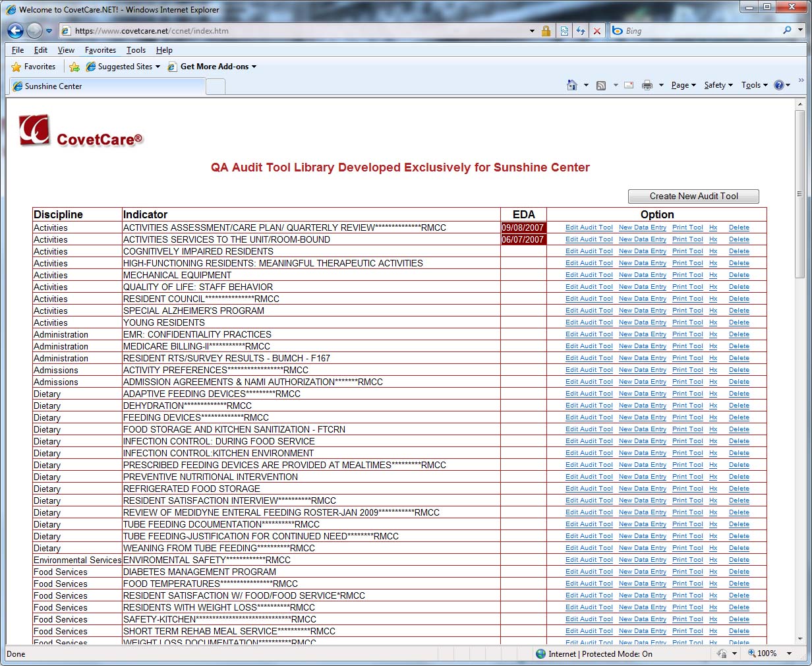Go forward with the Forward arrow button
Viewport: 812px width, 666px height.
coord(34,30)
